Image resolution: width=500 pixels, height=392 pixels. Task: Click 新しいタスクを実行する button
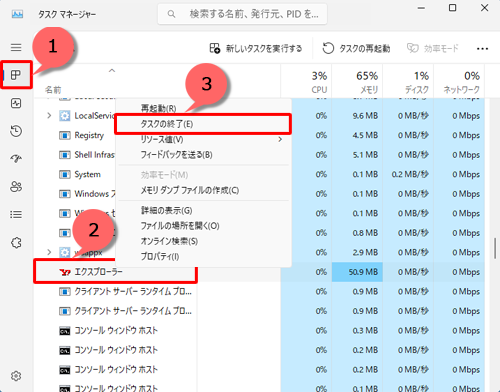point(256,49)
